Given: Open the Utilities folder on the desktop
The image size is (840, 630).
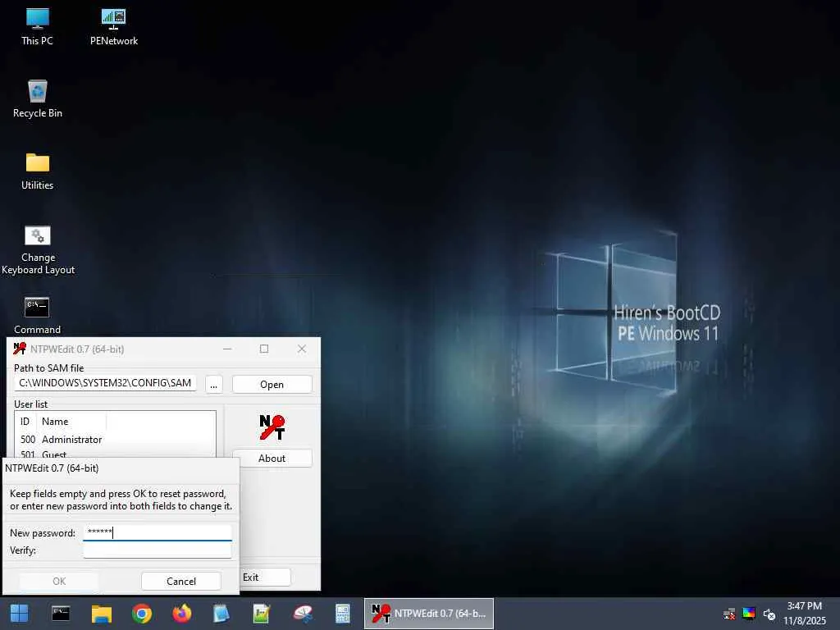Looking at the screenshot, I should (38, 171).
